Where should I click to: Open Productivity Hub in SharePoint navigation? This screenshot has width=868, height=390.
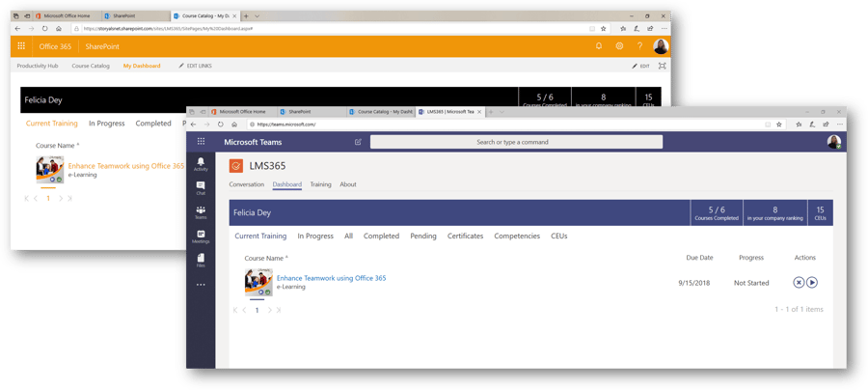(38, 66)
